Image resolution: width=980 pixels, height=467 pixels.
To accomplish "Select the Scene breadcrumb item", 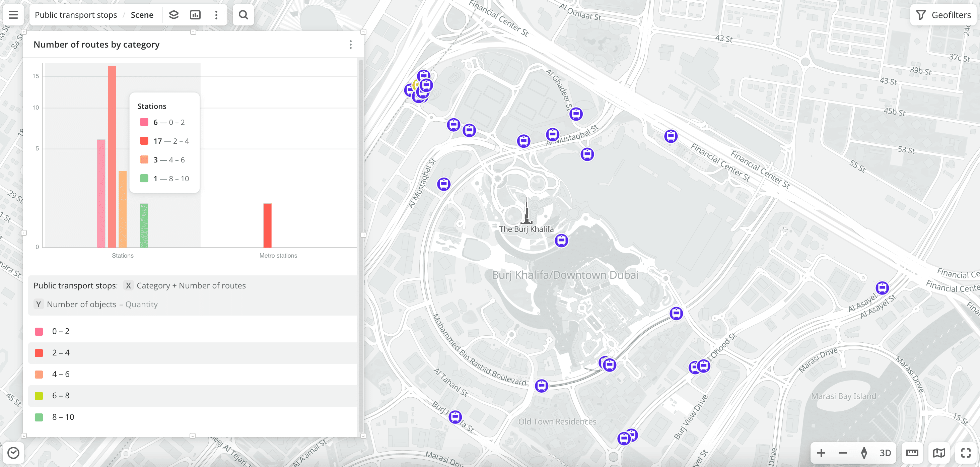I will 142,15.
